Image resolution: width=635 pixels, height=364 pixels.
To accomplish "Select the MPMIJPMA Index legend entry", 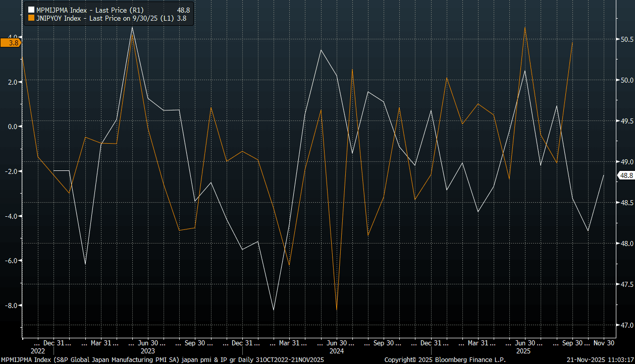I will coord(81,10).
